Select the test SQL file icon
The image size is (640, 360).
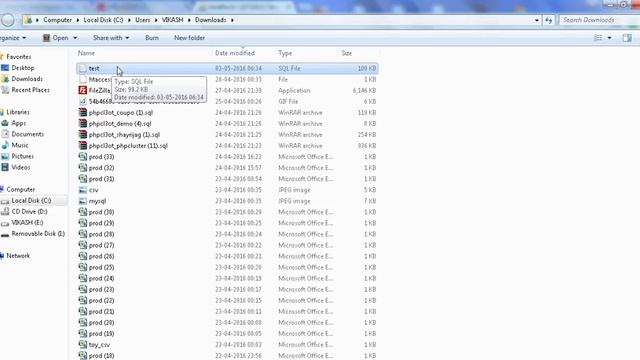pos(83,69)
